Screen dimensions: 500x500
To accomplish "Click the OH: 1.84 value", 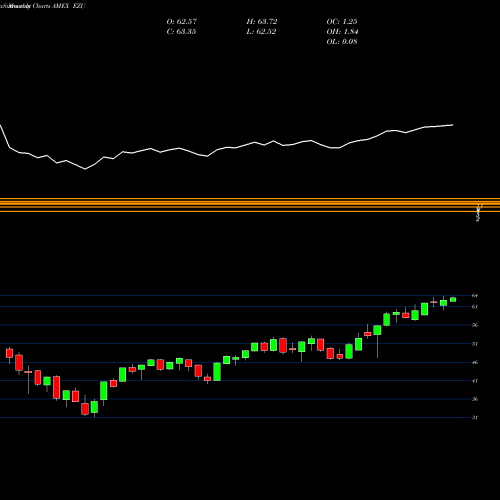I will tap(342, 32).
